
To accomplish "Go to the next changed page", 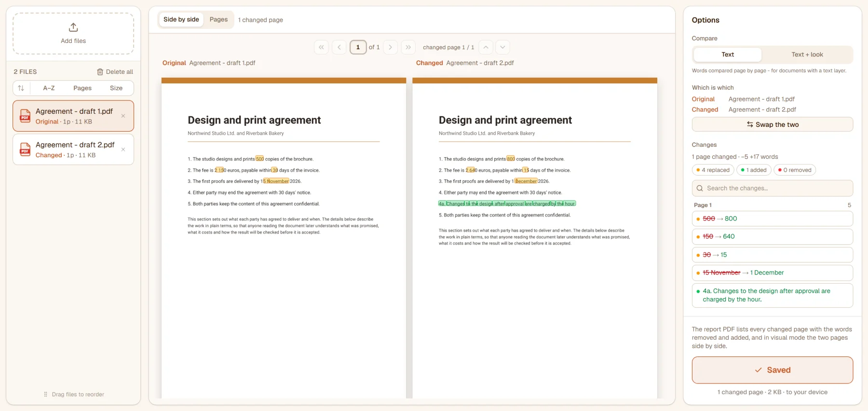I will pos(503,47).
